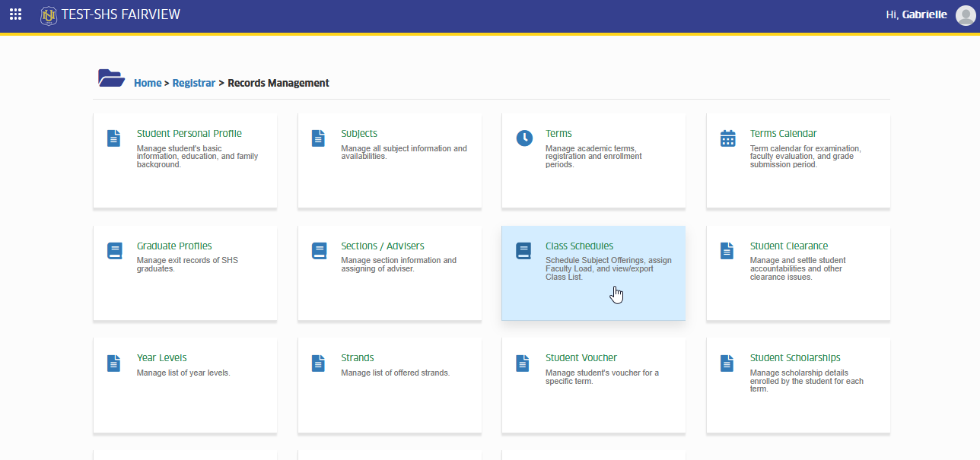Click the 'Hi, Gabrielle' greeting text

coord(918,15)
